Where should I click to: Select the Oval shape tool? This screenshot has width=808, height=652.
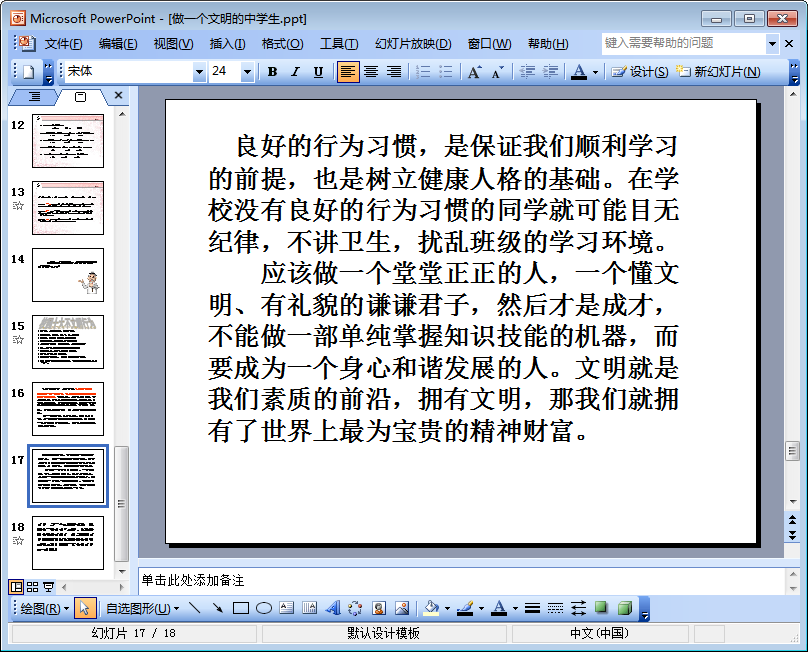[264, 608]
